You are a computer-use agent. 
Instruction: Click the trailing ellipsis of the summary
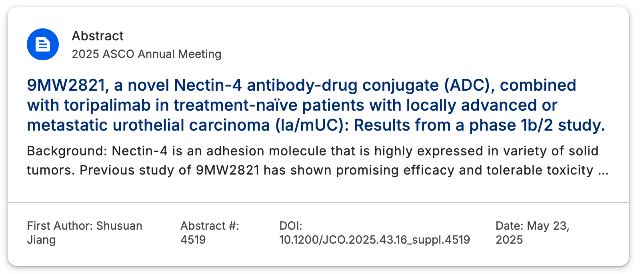603,171
